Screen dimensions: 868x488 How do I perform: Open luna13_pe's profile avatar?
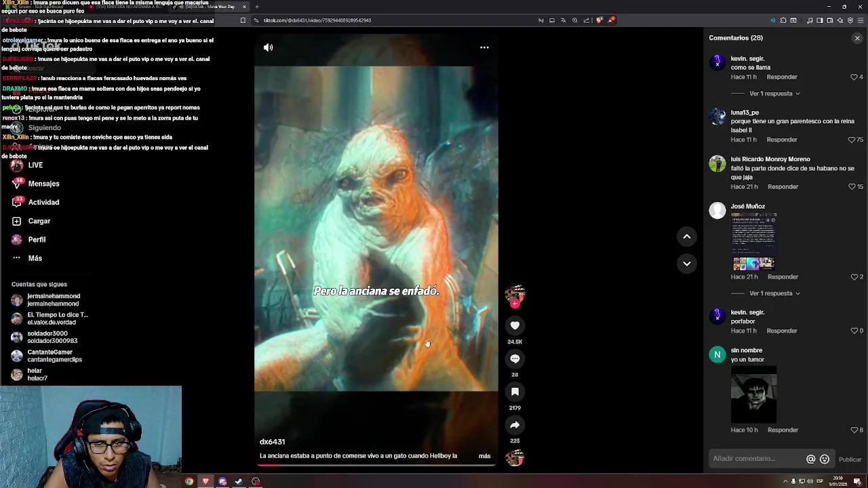click(x=717, y=117)
